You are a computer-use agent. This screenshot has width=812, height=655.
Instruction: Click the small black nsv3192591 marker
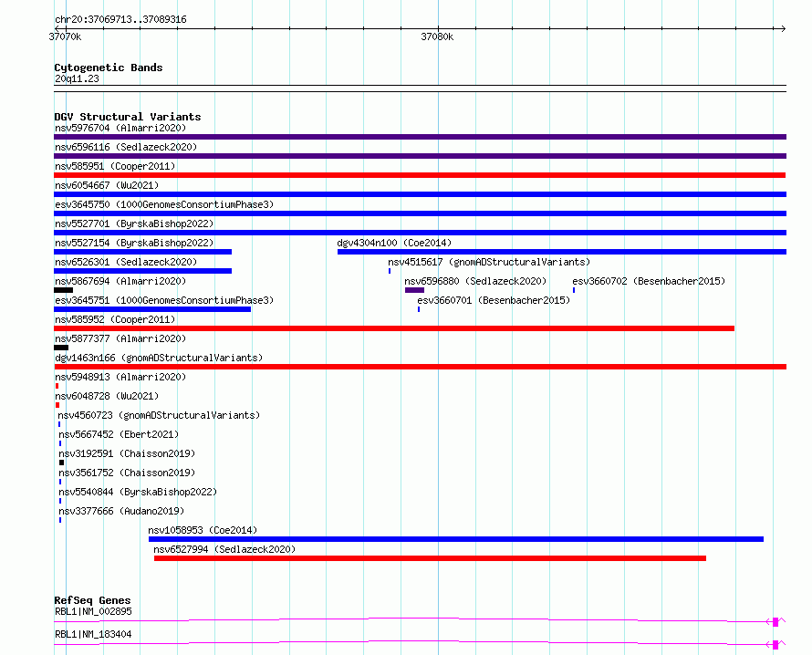62,463
